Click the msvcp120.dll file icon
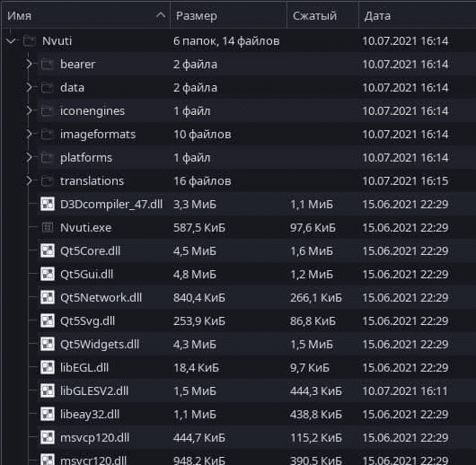This screenshot has width=476, height=465. 48,438
